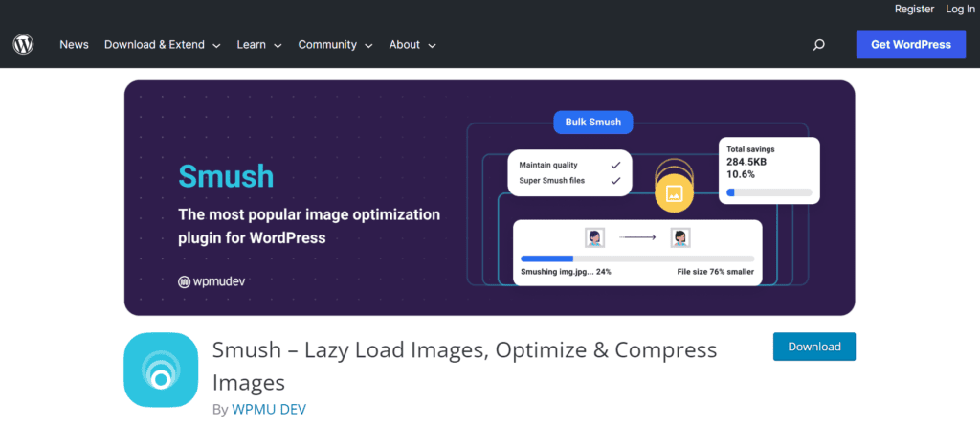This screenshot has width=980, height=426.
Task: Click the wpmudev logo in banner
Action: point(212,281)
